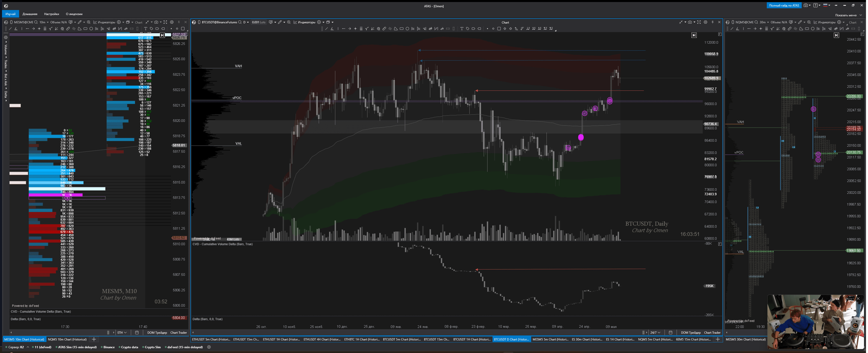Select the Text drawing tool in BTCUSDT toolbar

click(x=462, y=29)
